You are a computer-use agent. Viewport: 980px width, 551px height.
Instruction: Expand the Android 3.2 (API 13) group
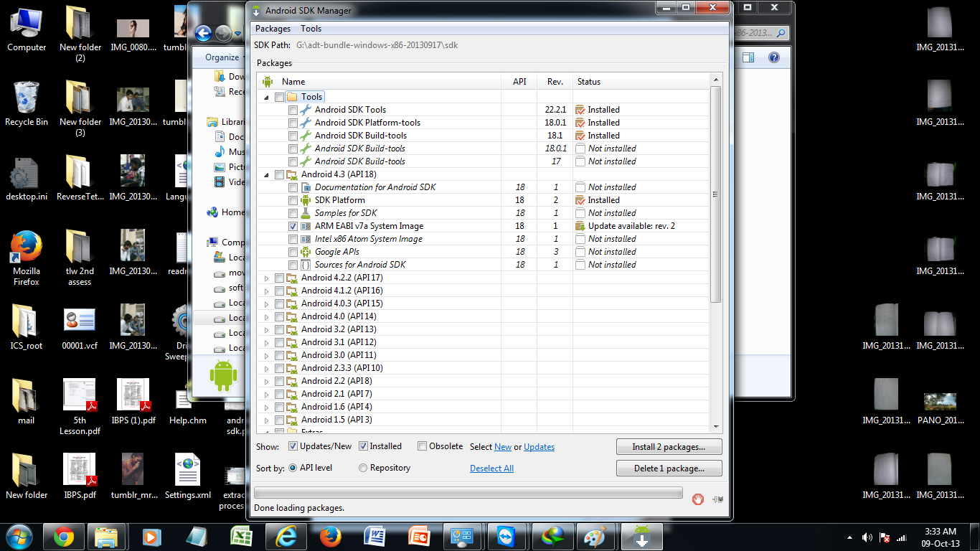(267, 329)
